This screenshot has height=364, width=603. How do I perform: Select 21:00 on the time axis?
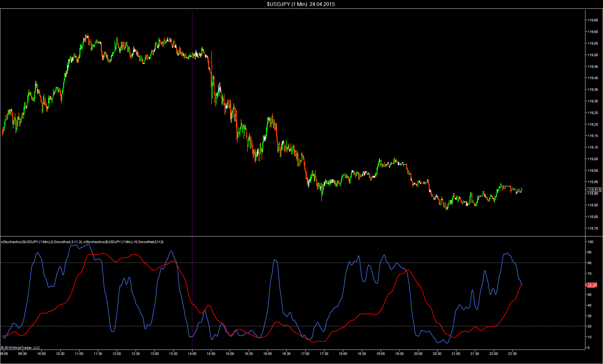[x=456, y=354]
